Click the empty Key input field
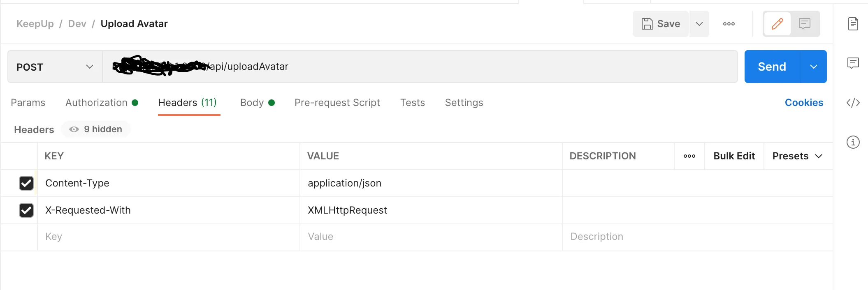868x290 pixels. coord(165,237)
